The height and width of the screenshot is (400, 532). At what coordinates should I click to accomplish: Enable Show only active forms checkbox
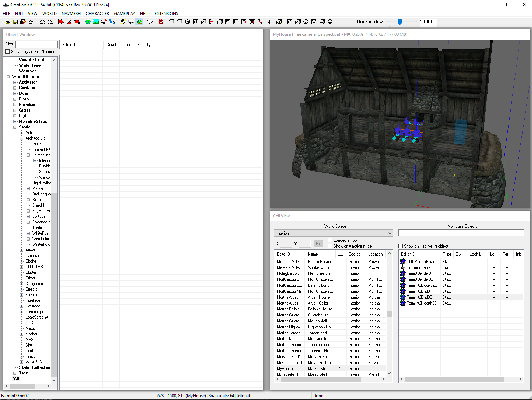(x=8, y=52)
